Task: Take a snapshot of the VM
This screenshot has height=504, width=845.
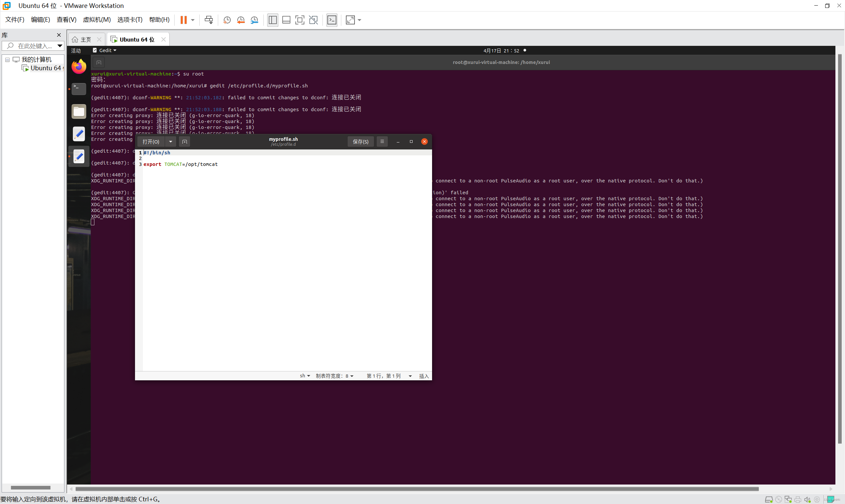Action: point(227,20)
